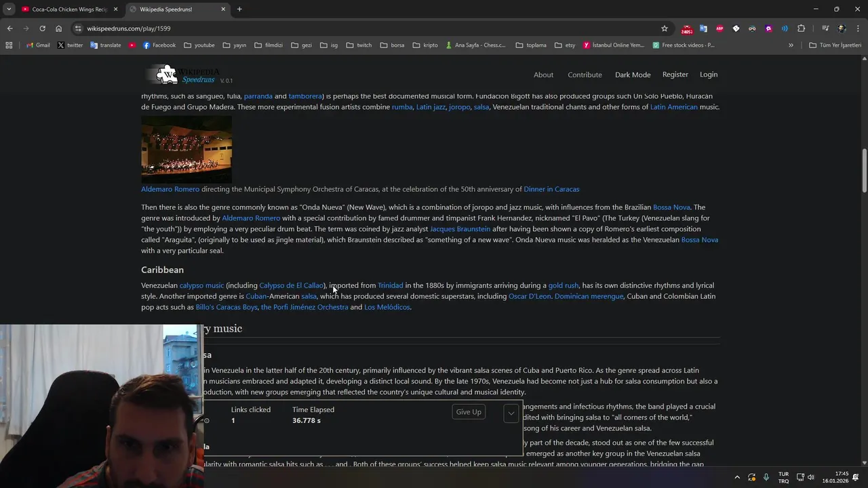The width and height of the screenshot is (868, 488).
Task: Click the orchestra concert thumbnail image
Action: [x=186, y=149]
